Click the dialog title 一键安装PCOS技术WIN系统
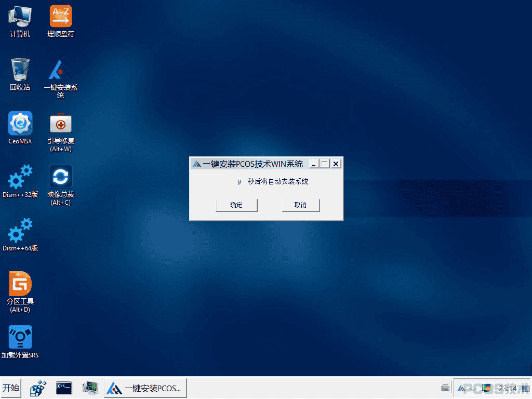The height and width of the screenshot is (399, 532). coord(253,164)
